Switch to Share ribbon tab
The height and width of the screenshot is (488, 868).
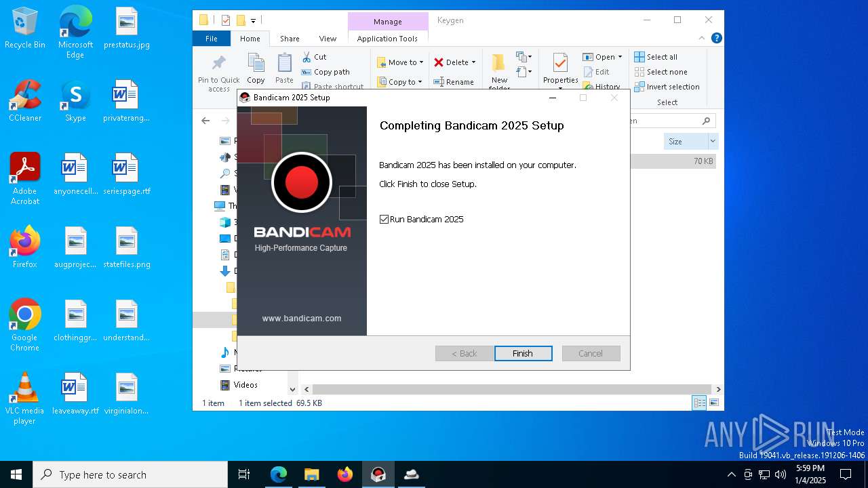[290, 39]
